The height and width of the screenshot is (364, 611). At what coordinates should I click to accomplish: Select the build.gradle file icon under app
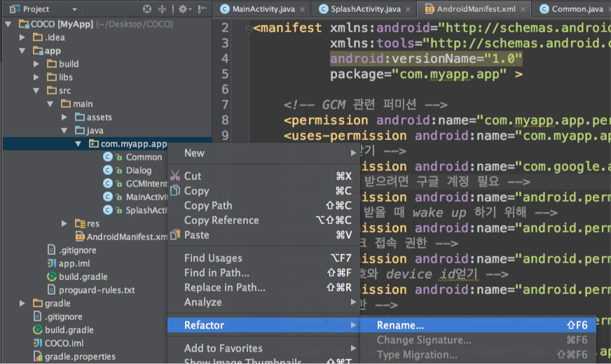tap(51, 276)
